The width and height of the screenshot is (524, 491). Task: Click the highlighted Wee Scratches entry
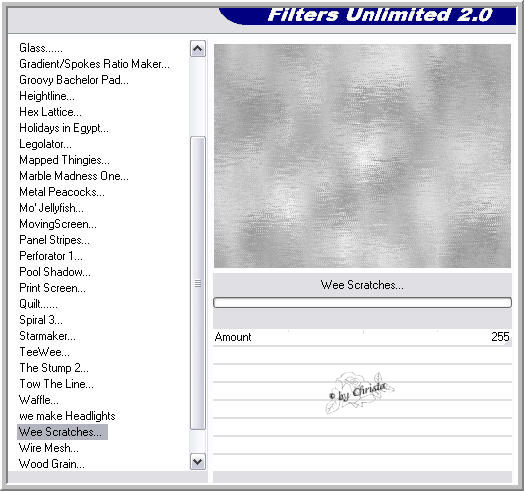click(x=62, y=432)
